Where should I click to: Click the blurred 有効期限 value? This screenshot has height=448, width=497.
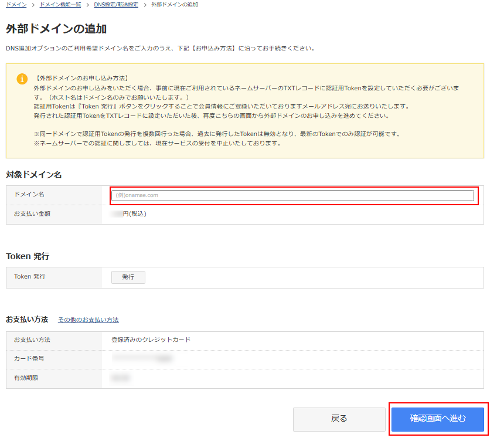[x=121, y=378]
